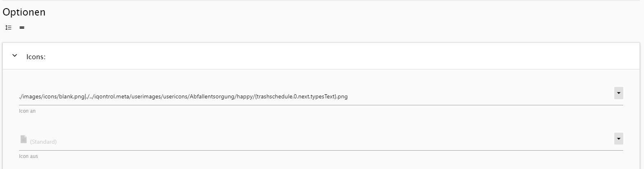Open the Icon aus dropdown arrow
The width and height of the screenshot is (644, 169).
pyautogui.click(x=618, y=139)
